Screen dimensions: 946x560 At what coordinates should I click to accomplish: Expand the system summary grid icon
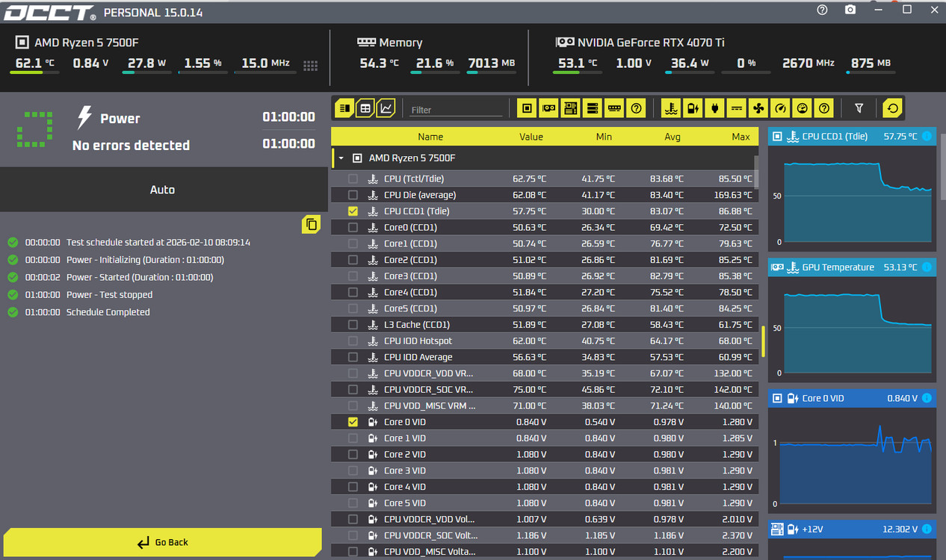point(311,66)
